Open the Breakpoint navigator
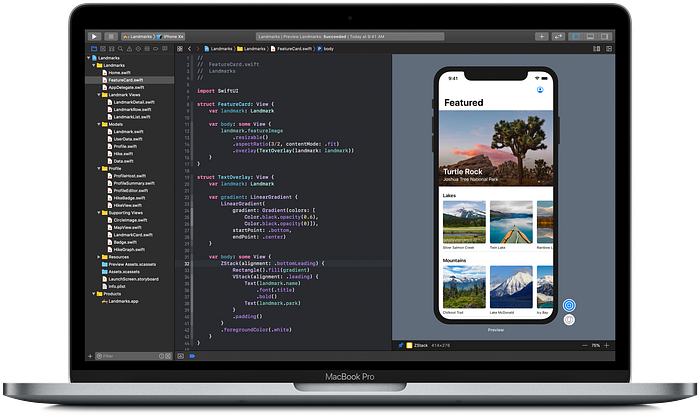The image size is (700, 416). (156, 49)
